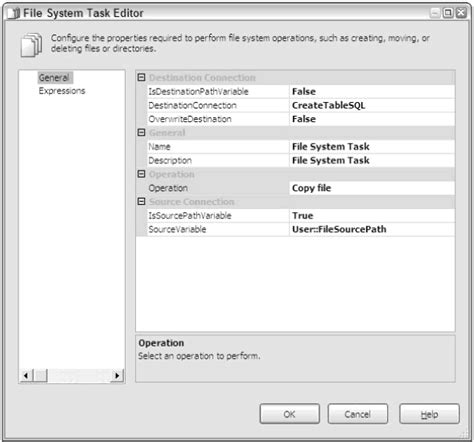Image resolution: width=474 pixels, height=442 pixels.
Task: Collapse the General property group
Action: pos(141,132)
